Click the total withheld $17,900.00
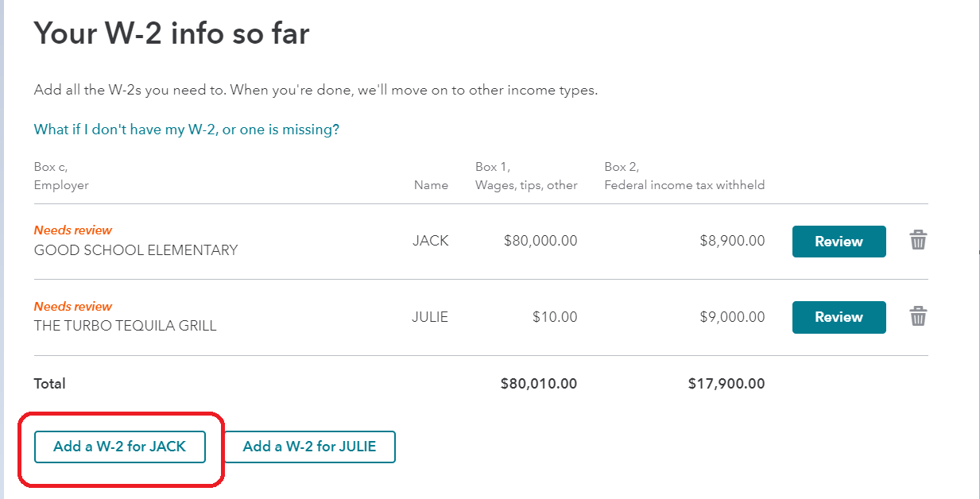Viewport: 980px width, 499px height. click(x=726, y=384)
